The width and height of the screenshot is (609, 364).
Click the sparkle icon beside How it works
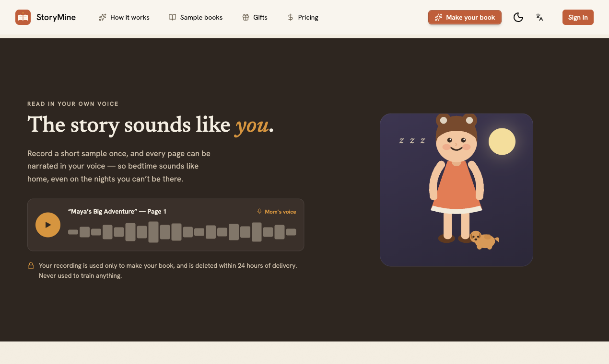coord(102,17)
